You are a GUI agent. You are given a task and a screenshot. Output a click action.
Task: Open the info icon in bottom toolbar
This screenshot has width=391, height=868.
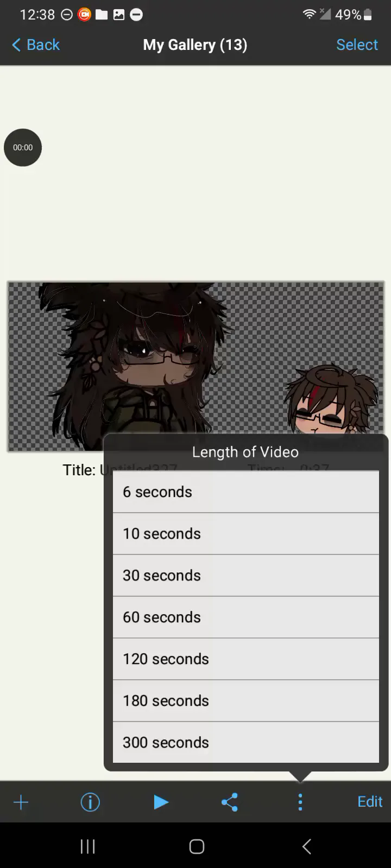[90, 802]
